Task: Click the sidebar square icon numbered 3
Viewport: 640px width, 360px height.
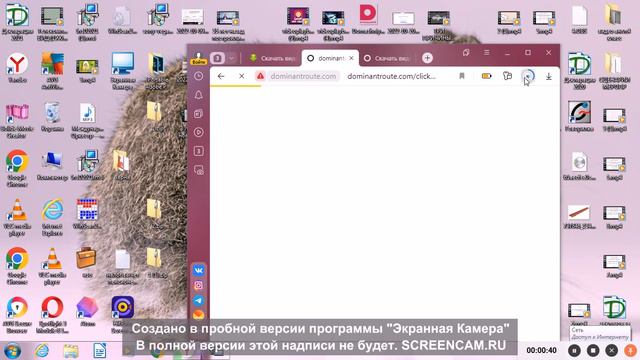Action: coord(198,151)
